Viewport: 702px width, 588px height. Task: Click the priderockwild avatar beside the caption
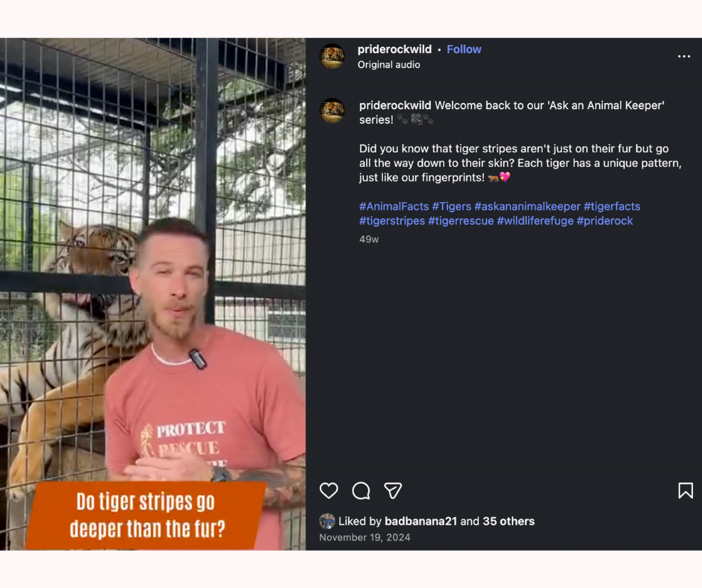(332, 110)
